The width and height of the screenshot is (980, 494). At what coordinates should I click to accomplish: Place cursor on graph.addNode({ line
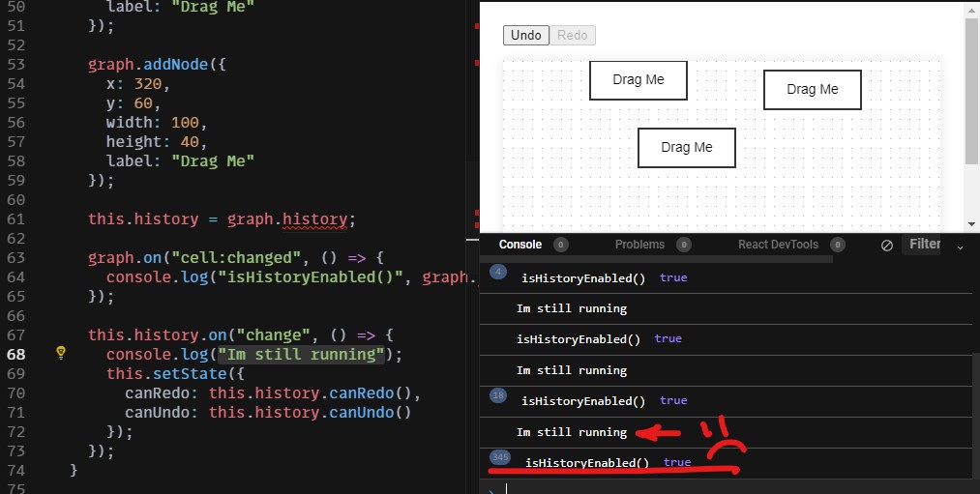coord(157,65)
